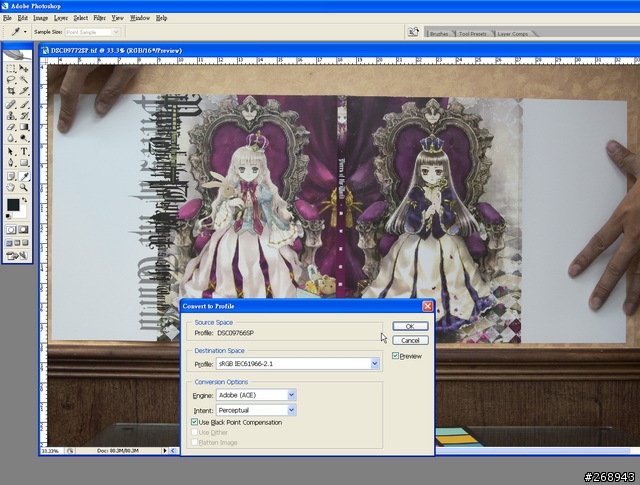Select the Brush tool
640x485 pixels.
coord(24,105)
